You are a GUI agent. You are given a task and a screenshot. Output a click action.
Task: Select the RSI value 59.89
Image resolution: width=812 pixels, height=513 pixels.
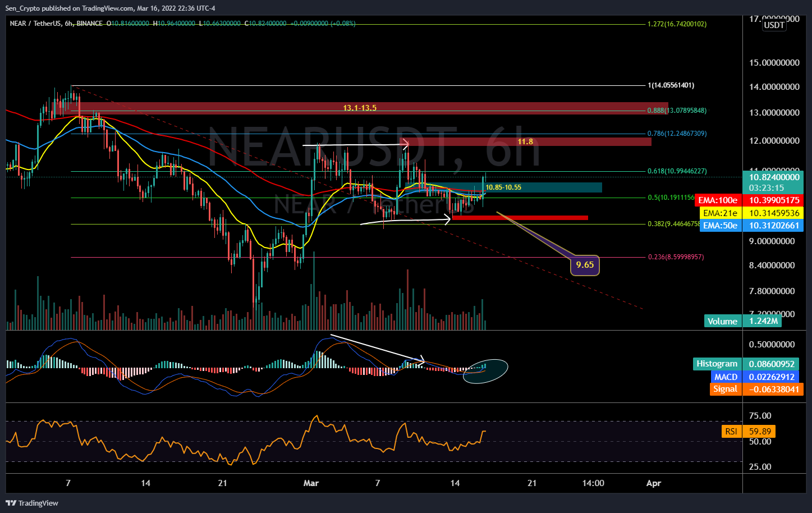click(760, 431)
